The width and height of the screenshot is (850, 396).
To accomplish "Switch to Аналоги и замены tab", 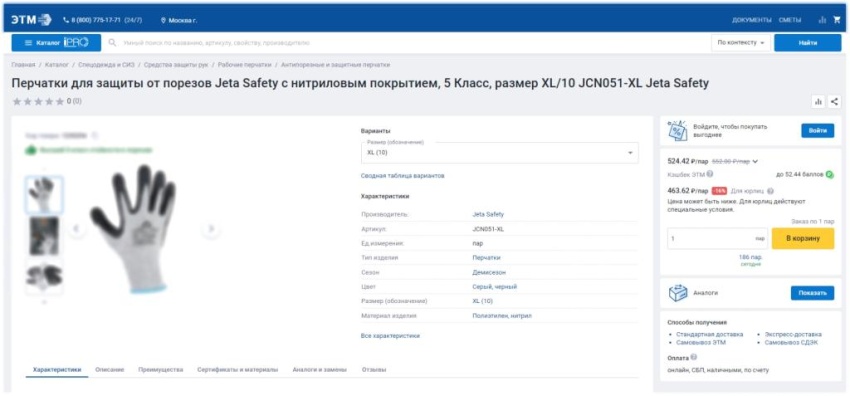I will (319, 369).
